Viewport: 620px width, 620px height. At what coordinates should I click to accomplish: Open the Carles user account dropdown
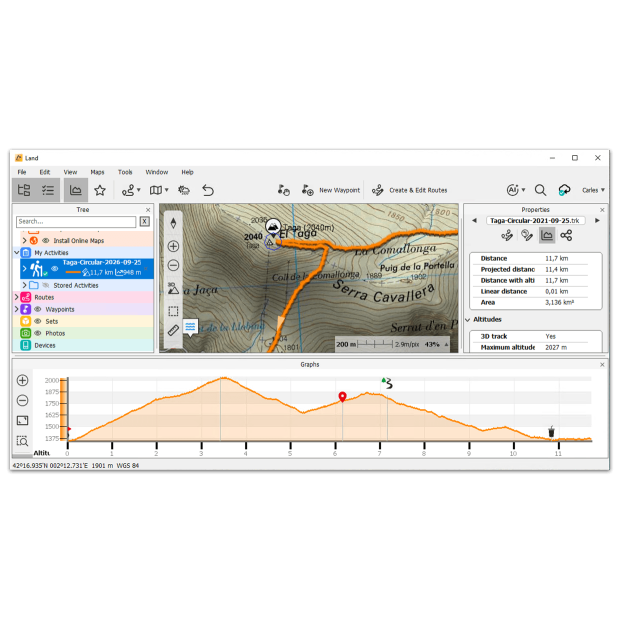click(x=593, y=190)
